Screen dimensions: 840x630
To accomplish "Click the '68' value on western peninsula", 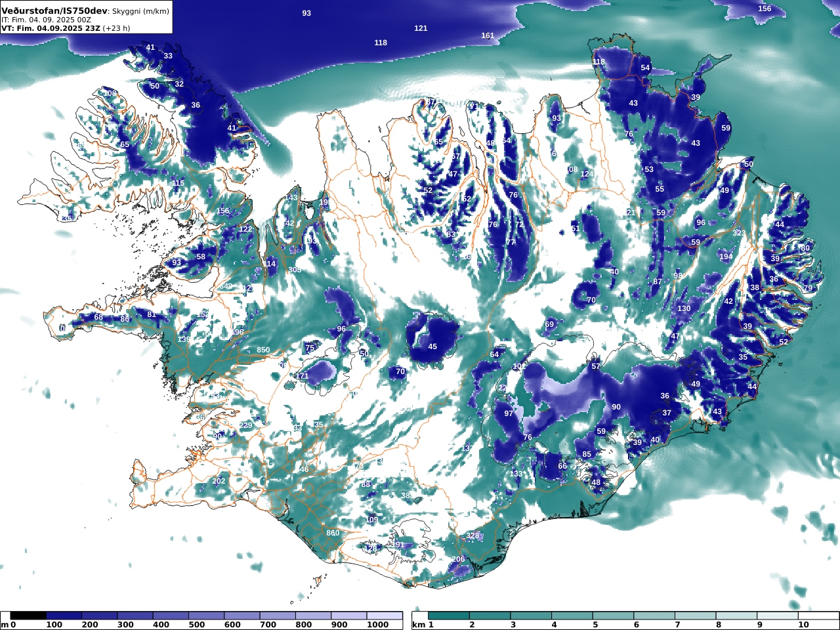I will pyautogui.click(x=98, y=317).
